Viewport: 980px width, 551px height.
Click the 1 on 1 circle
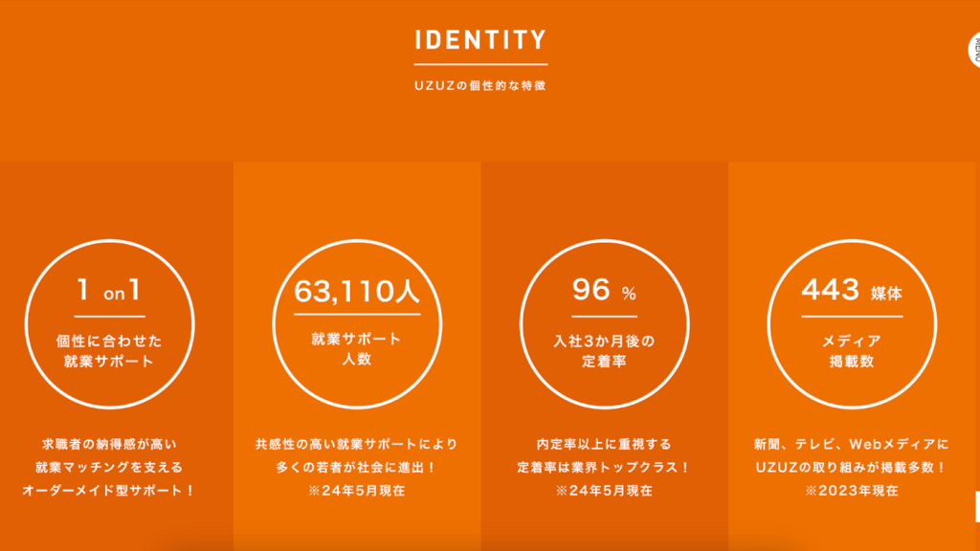tap(109, 324)
